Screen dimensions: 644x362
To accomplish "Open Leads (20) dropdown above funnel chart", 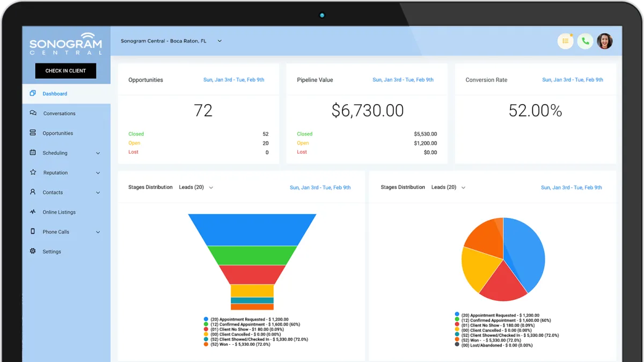I will [x=196, y=187].
